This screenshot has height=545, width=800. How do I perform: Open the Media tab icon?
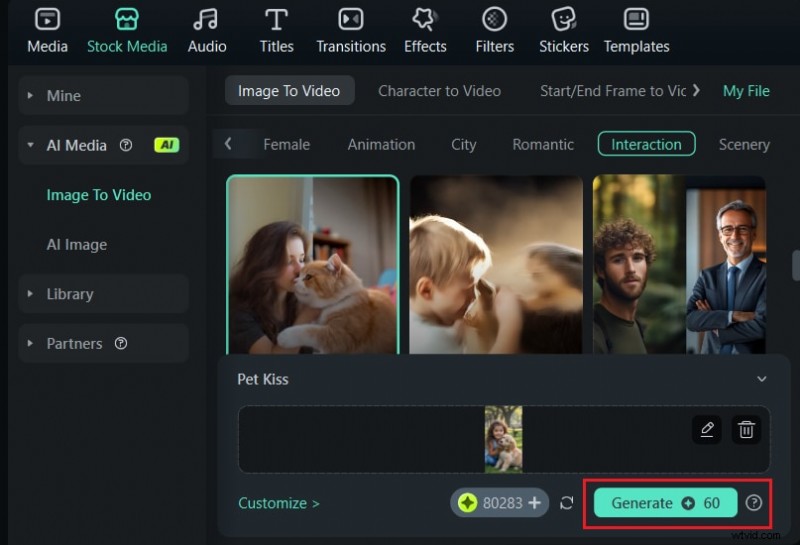[x=47, y=20]
